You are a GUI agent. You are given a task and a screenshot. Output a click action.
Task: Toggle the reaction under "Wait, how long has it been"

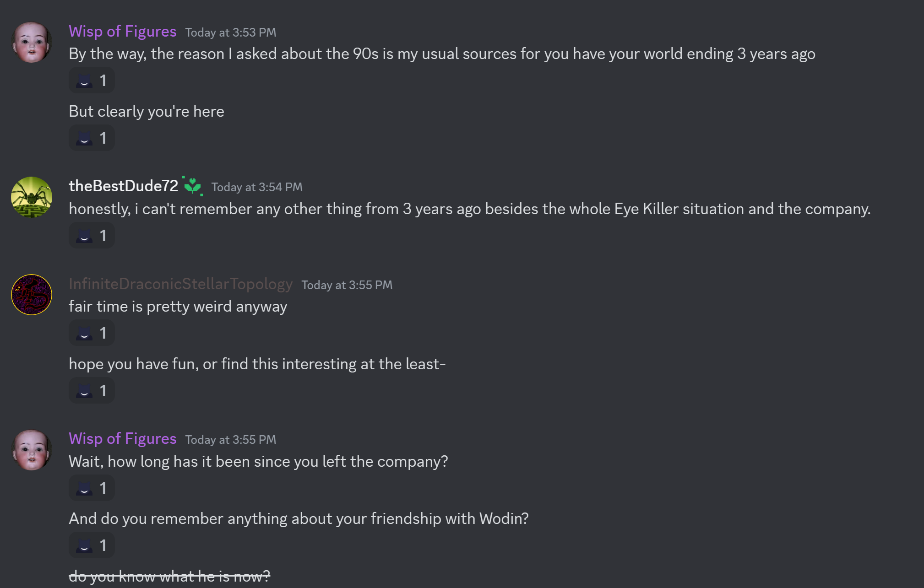[92, 488]
